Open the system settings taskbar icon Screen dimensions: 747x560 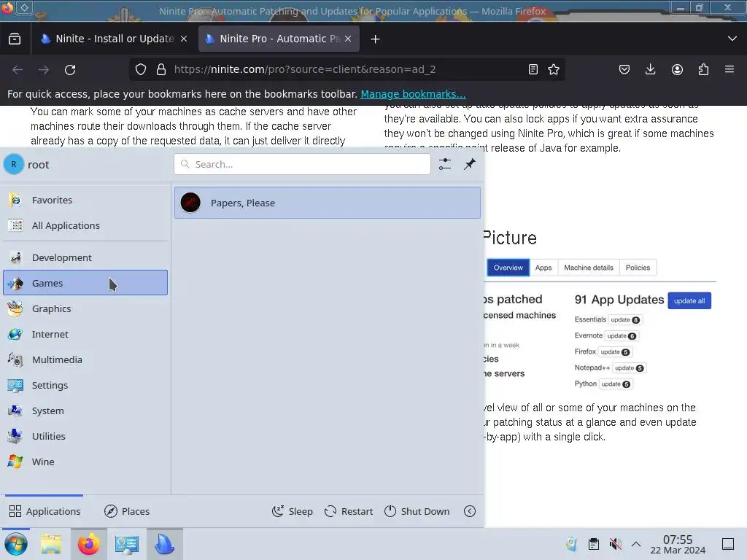click(x=127, y=544)
